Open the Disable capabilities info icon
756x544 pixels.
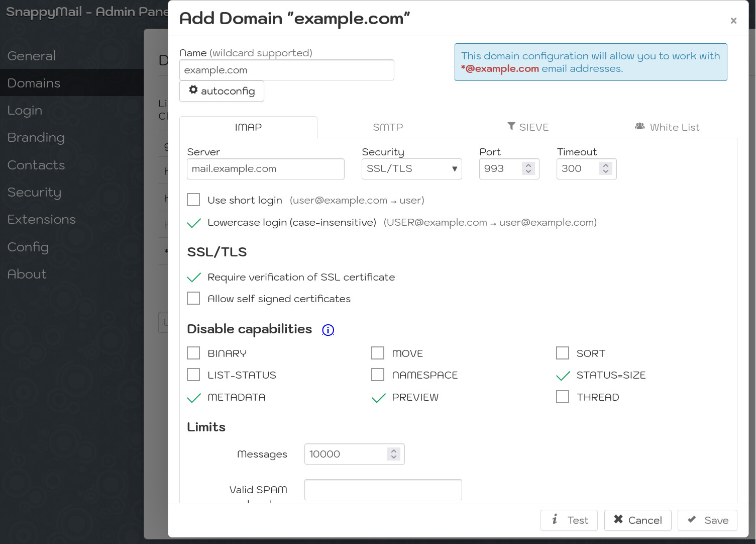click(328, 330)
